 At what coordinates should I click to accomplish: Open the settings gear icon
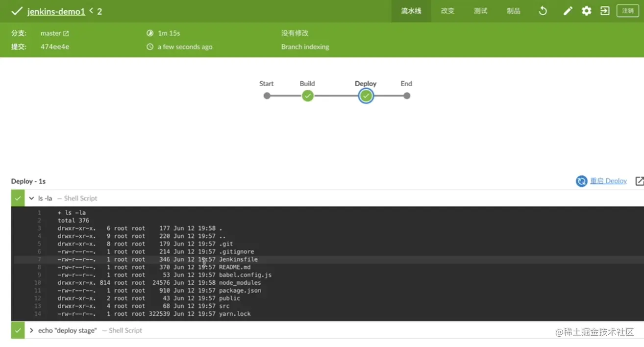587,11
